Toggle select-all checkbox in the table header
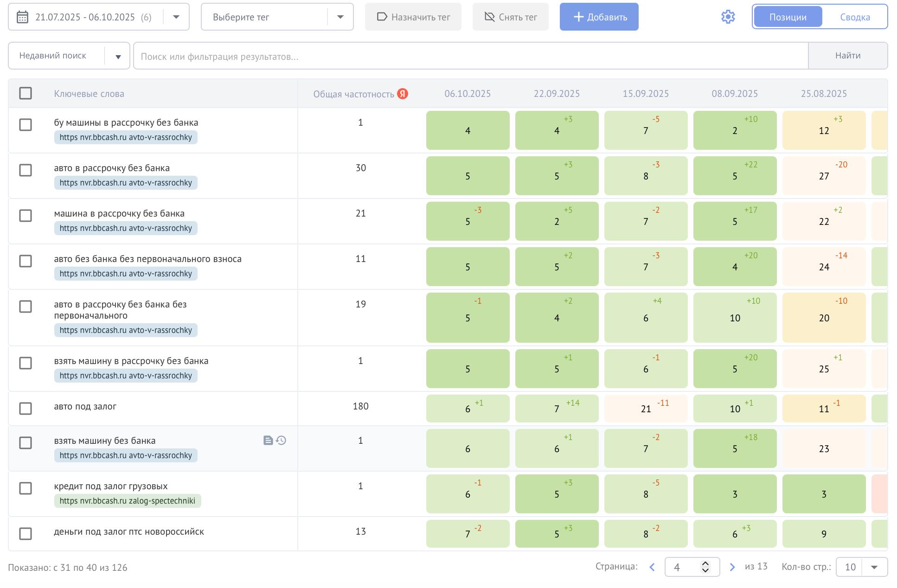The width and height of the screenshot is (897, 588). click(x=26, y=93)
